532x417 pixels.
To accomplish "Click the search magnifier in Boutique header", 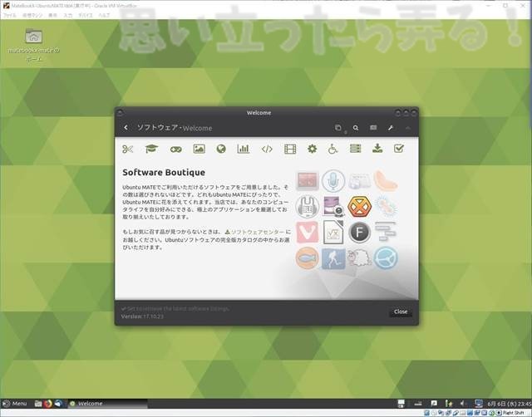I will tap(356, 128).
